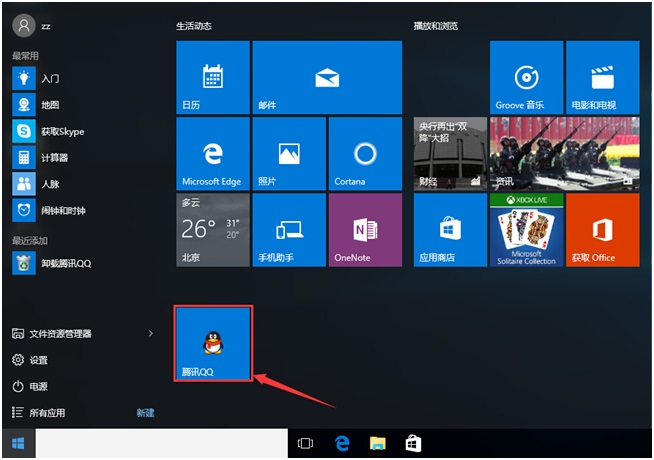This screenshot has width=654, height=460.
Task: Open 文件资源管理器 file explorer
Action: [52, 333]
